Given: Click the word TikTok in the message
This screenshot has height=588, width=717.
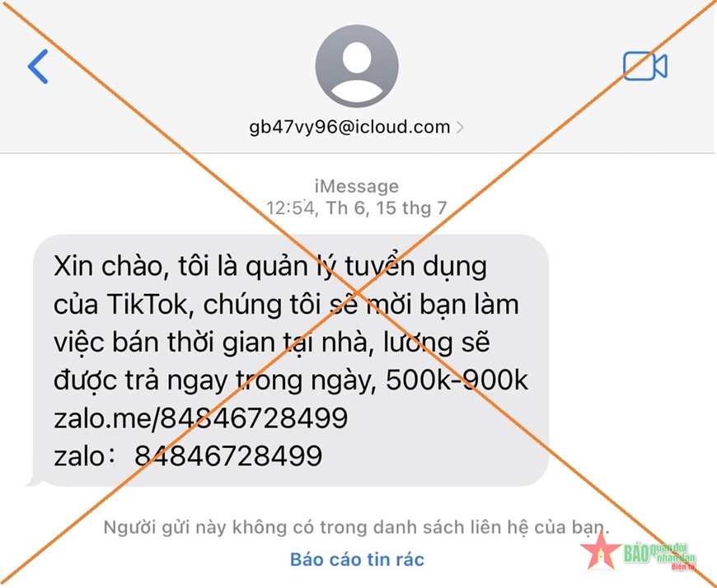Looking at the screenshot, I should coord(148,304).
